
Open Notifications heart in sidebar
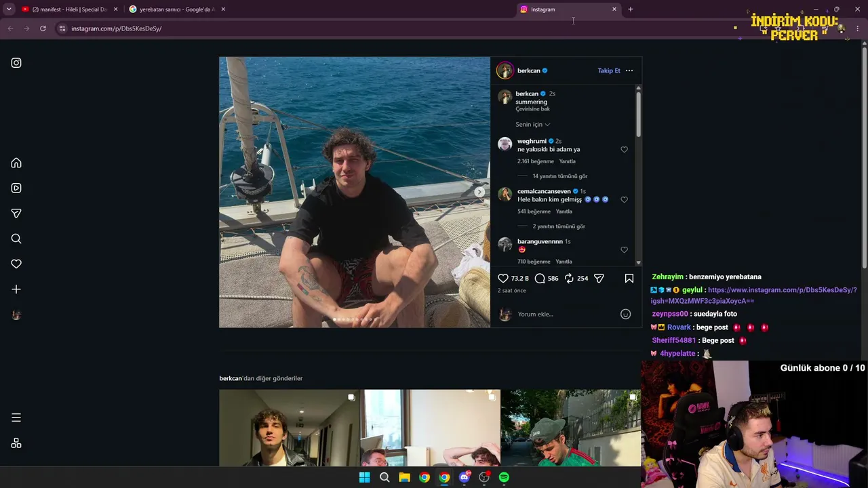16,264
